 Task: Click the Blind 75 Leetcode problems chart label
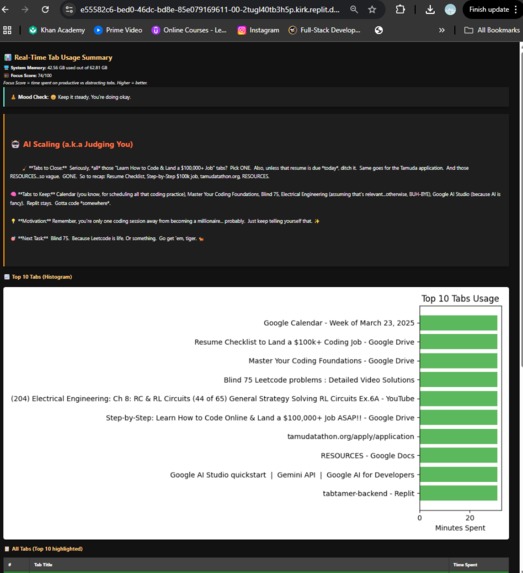click(319, 380)
